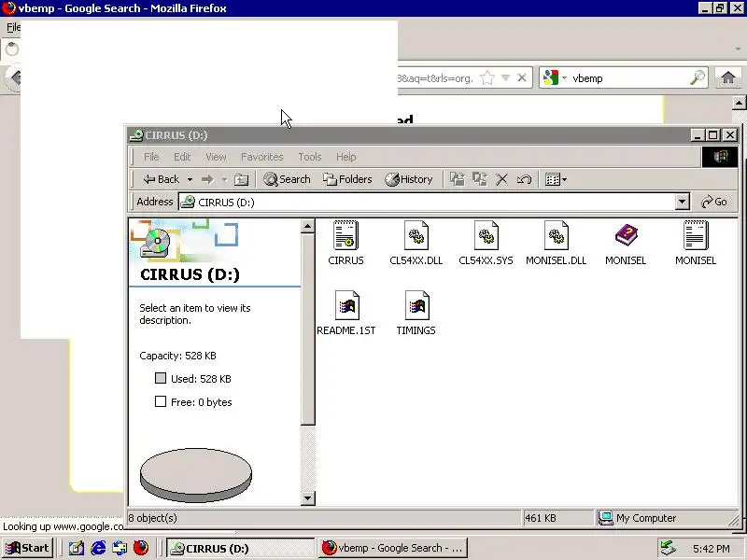Click the Copy To toolbar icon
747x560 pixels.
480,179
